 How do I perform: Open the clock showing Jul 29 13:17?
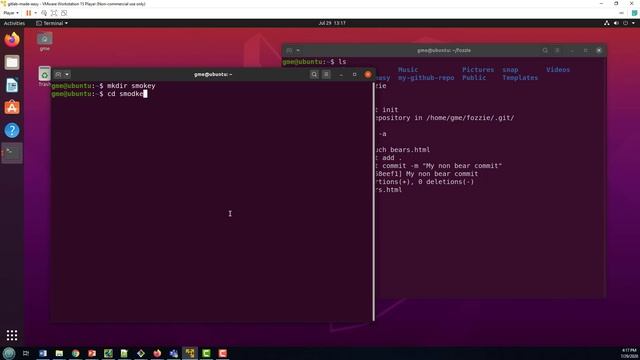click(332, 23)
